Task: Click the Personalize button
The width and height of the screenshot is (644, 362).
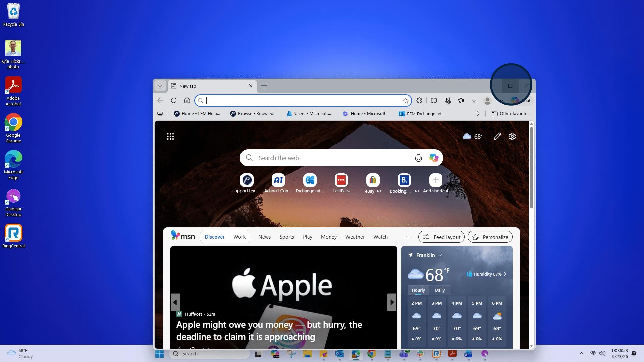Action: (x=490, y=237)
